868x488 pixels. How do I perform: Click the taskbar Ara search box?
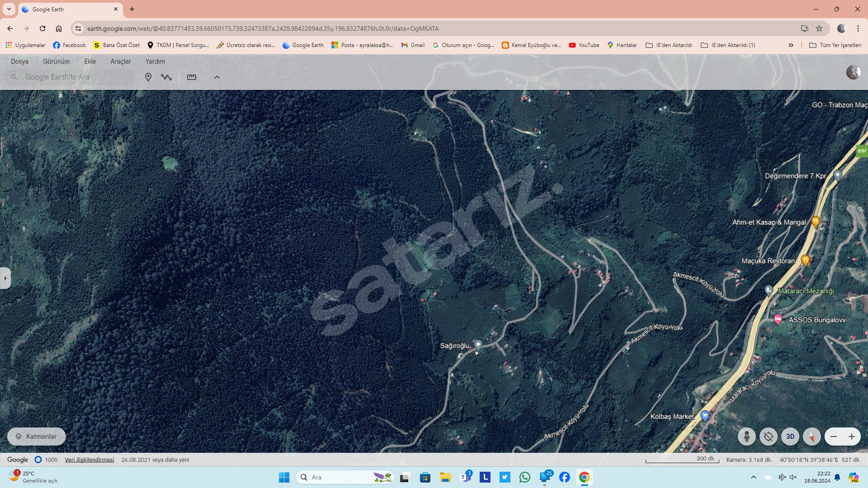[x=345, y=477]
